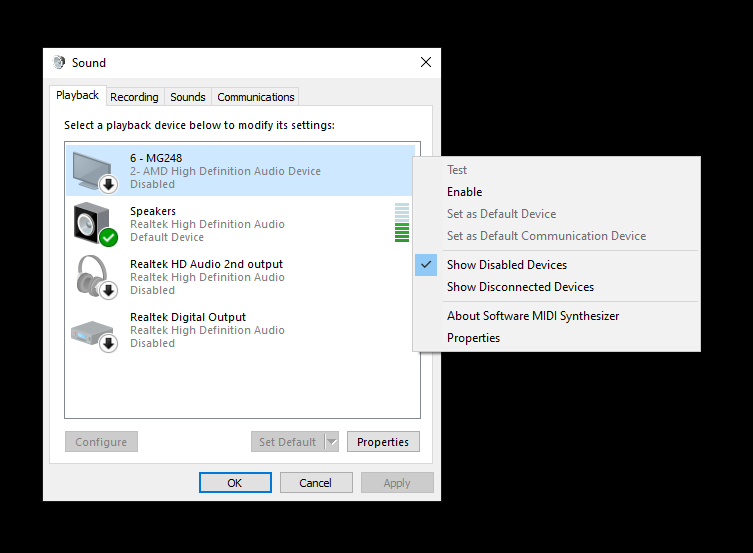Screen dimensions: 753x553
Task: Click the 'Default Device' status text
Action: tap(167, 237)
